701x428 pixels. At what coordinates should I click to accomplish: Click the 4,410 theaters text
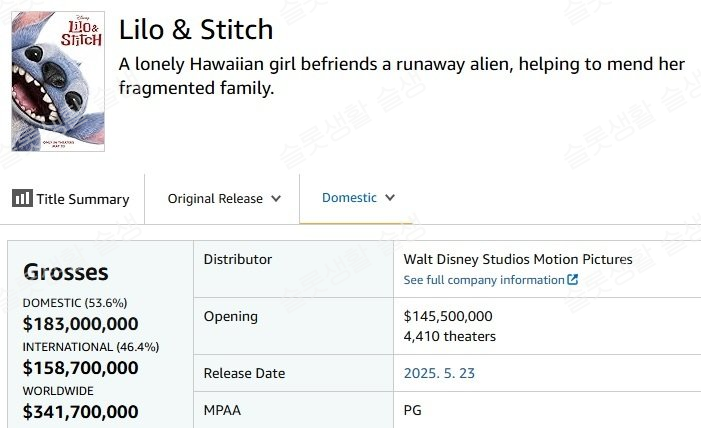point(450,336)
